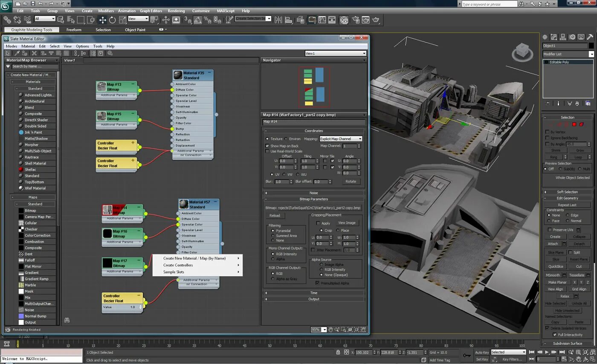The height and width of the screenshot is (364, 597).
Task: Click the Reload bitmap button
Action: click(x=275, y=216)
